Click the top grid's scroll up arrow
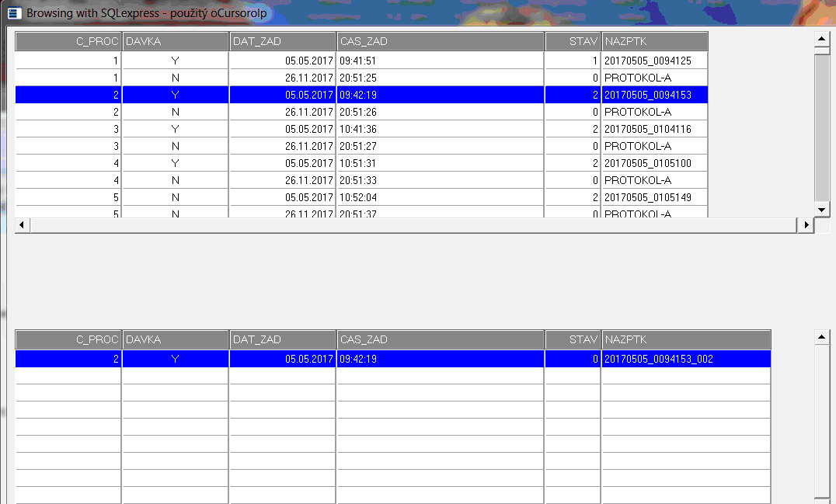 click(821, 39)
